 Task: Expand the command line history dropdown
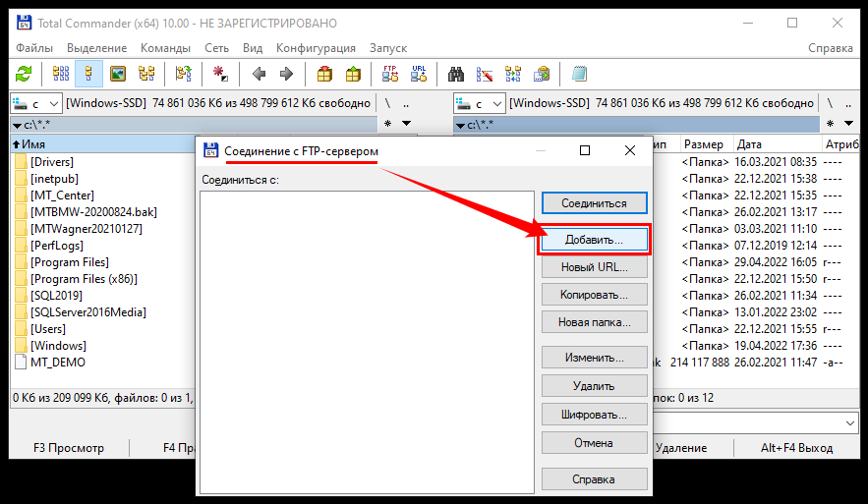pos(849,421)
